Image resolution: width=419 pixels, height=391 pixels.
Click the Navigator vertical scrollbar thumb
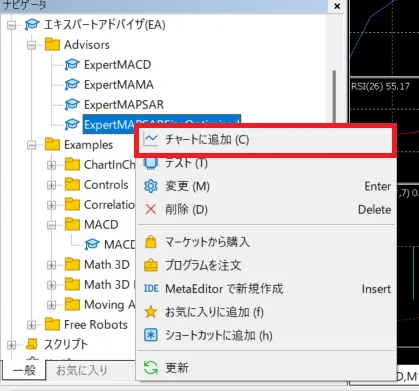pyautogui.click(x=334, y=96)
